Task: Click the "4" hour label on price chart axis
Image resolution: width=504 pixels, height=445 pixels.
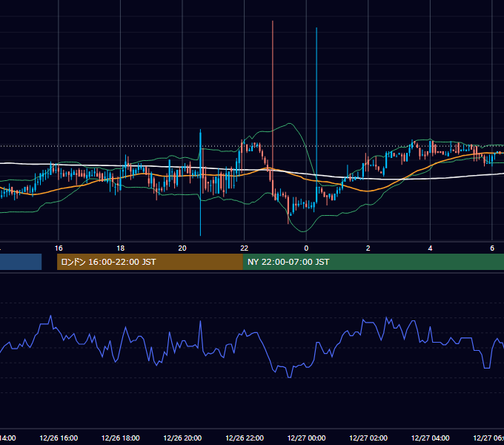Action: (x=430, y=248)
